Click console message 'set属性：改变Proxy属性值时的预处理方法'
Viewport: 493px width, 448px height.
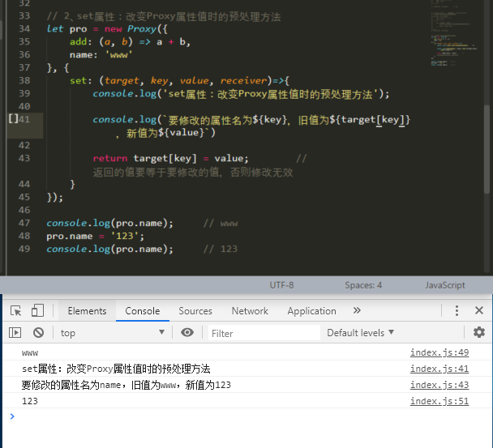coord(116,369)
